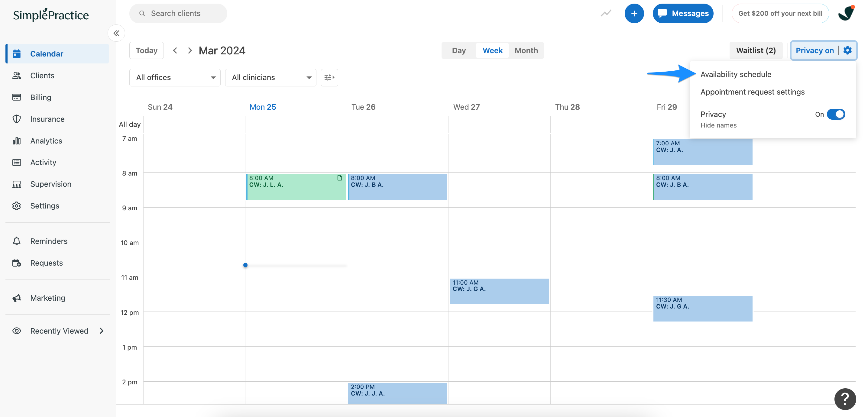
Task: Create a new appointment with the plus icon
Action: 634,14
